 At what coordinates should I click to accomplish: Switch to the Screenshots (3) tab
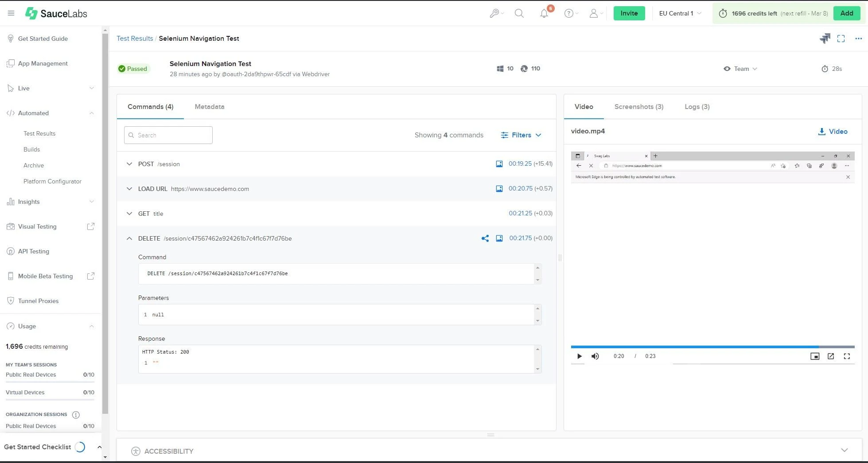tap(638, 106)
